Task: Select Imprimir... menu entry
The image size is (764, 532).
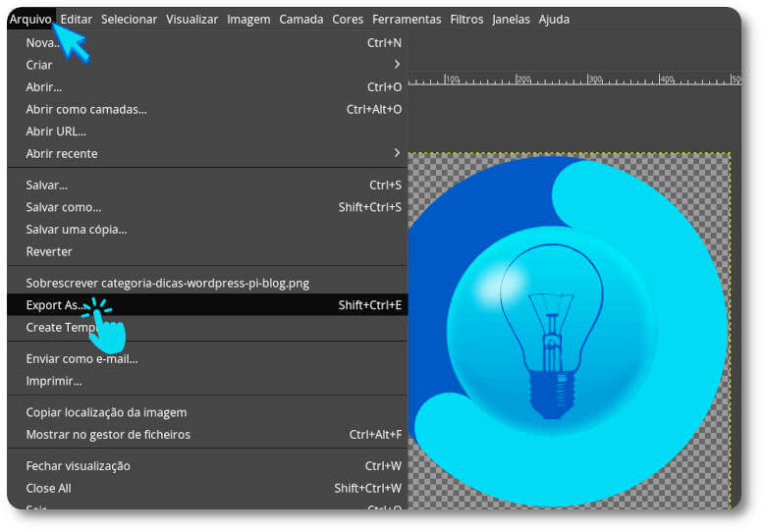Action: coord(207,381)
